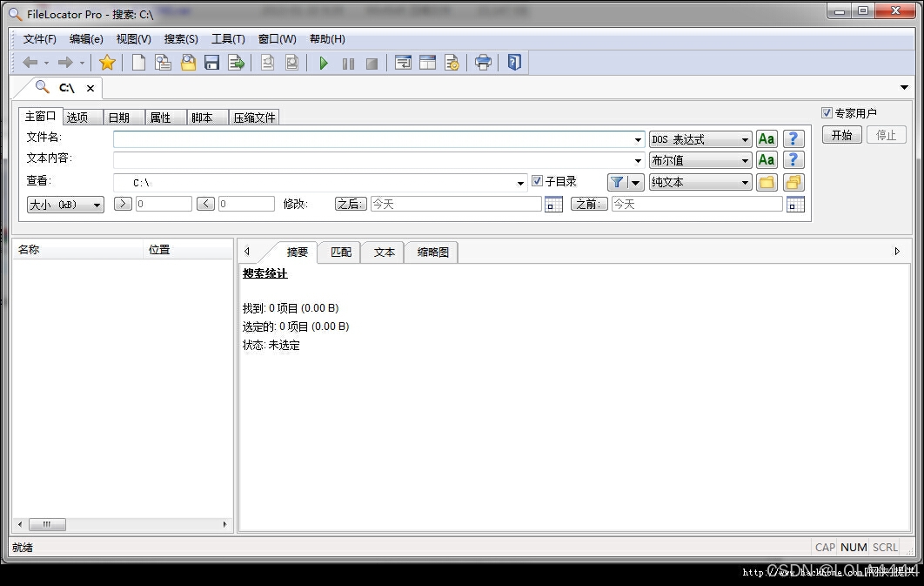Open the help book icon
Viewport: 924px width, 586px height.
coord(514,63)
